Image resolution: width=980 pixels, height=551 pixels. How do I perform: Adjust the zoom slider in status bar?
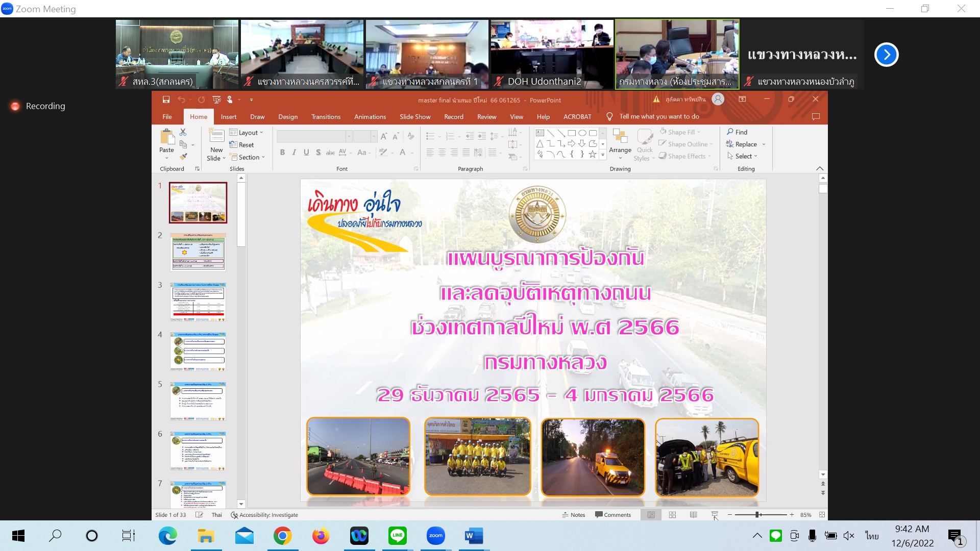(758, 515)
